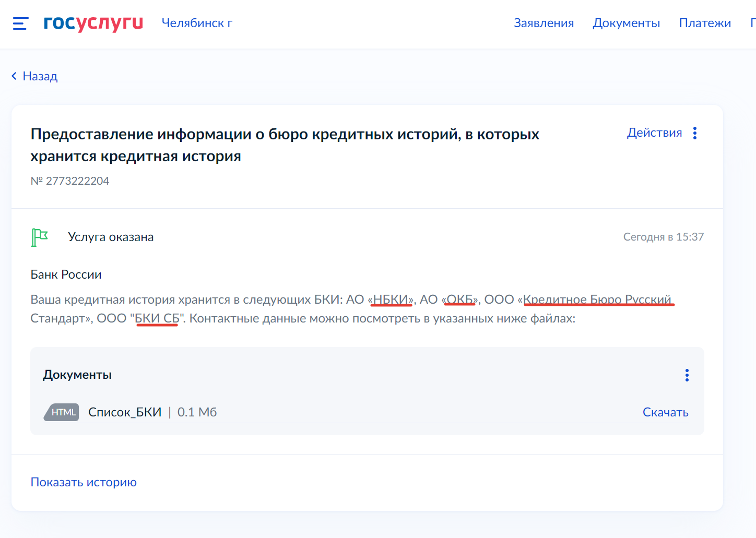
Task: Go to the Документы navigation tab
Action: [x=626, y=23]
